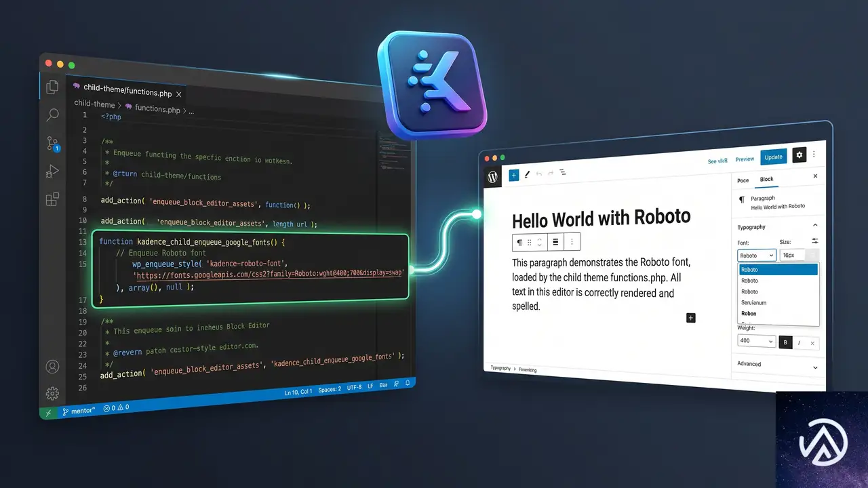Viewport: 868px width, 488px height.
Task: Click the Google Fonts URL in the code
Action: [x=270, y=274]
